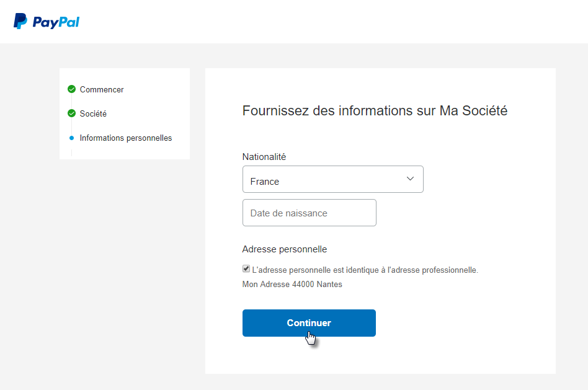Toggle the adresse personnelle checkbox off

pyautogui.click(x=246, y=268)
